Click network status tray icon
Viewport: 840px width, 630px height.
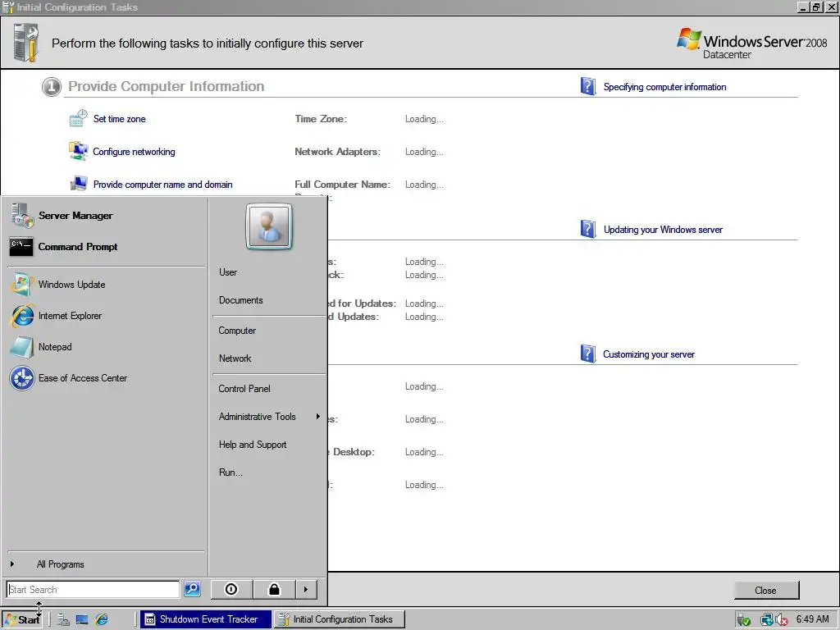click(767, 620)
